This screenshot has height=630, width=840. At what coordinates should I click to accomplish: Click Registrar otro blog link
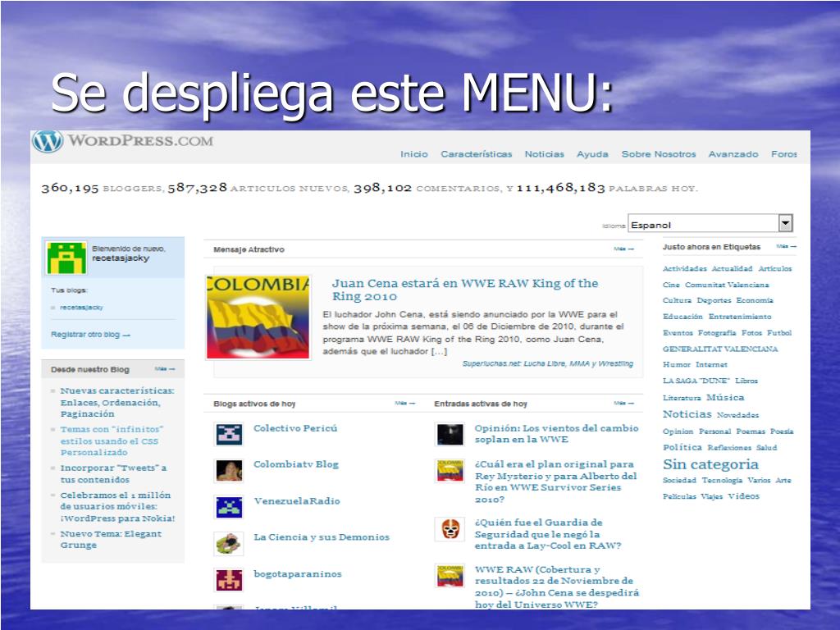(90, 335)
